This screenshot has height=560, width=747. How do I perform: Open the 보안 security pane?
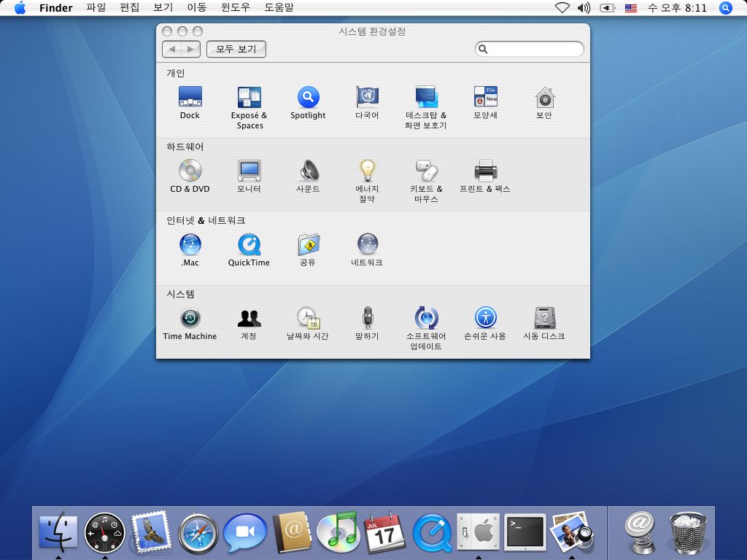[x=544, y=98]
